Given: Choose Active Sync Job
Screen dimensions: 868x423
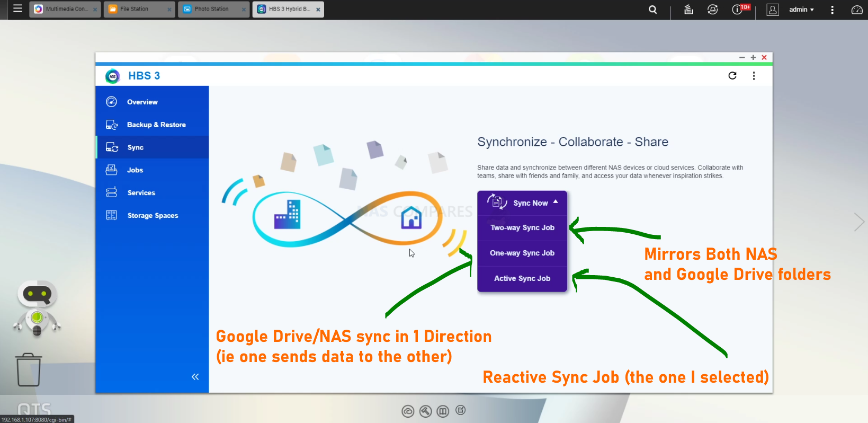Looking at the screenshot, I should (522, 279).
